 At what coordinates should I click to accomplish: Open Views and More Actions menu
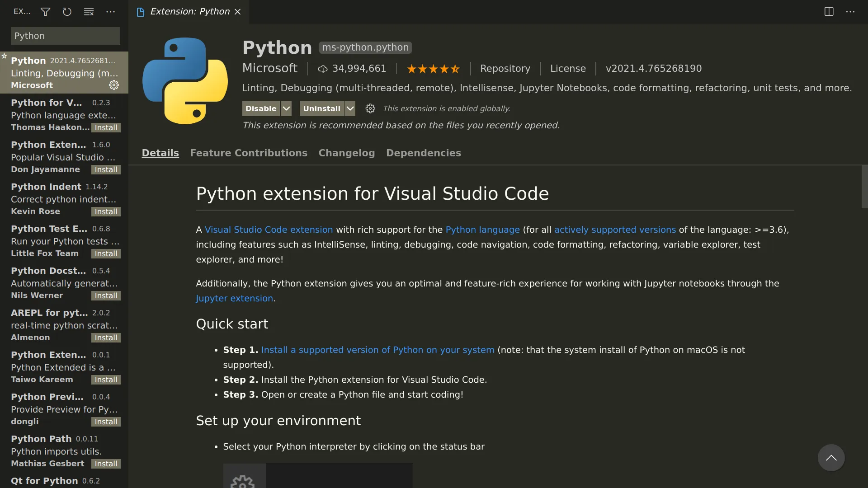110,12
